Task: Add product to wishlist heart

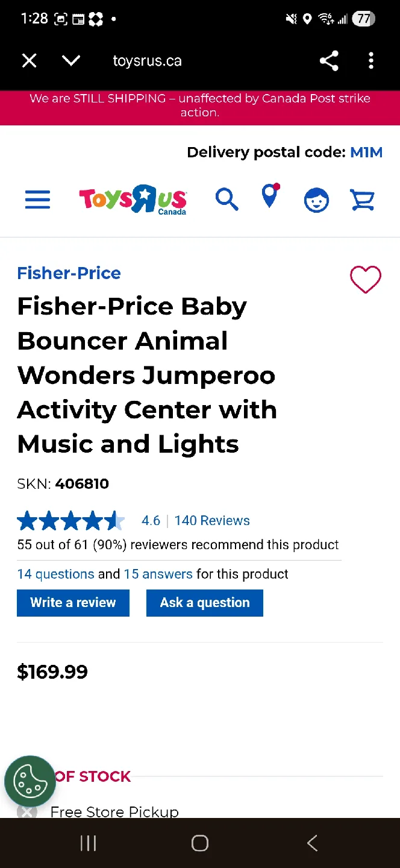Action: 366,280
